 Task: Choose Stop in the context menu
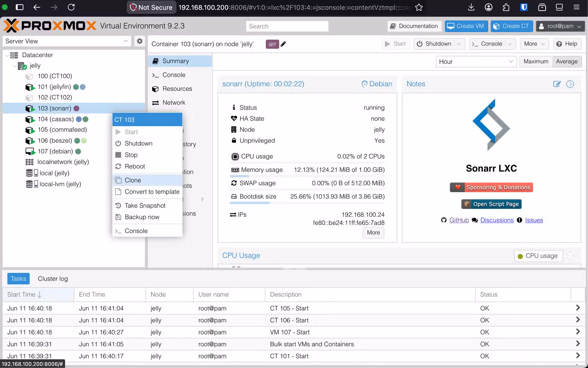(148, 155)
